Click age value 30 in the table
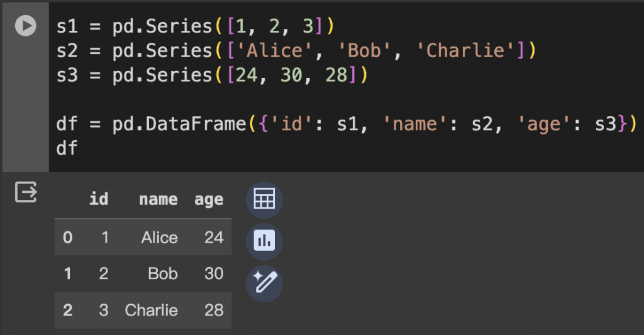 click(214, 273)
